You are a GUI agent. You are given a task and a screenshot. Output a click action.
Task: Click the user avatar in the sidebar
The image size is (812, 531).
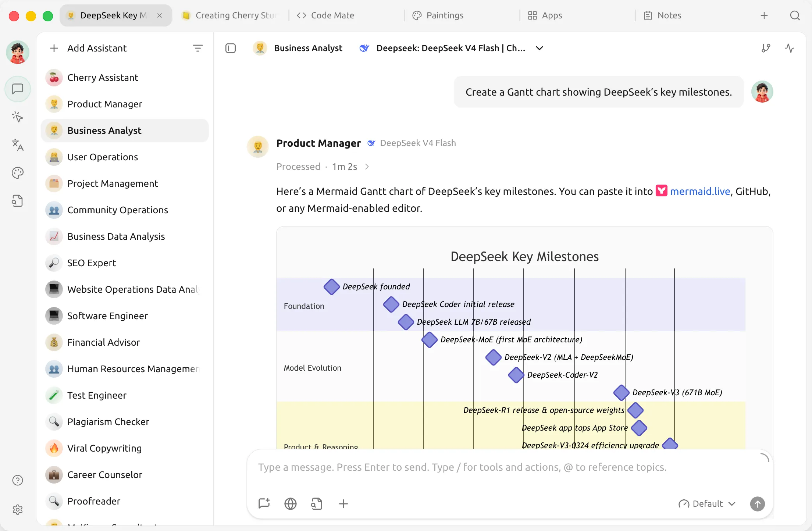(18, 52)
